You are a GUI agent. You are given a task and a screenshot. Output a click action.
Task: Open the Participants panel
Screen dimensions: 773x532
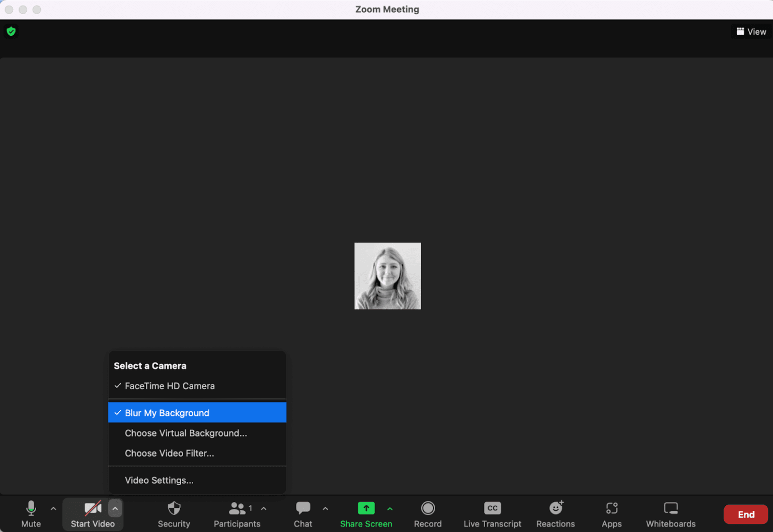pos(237,509)
